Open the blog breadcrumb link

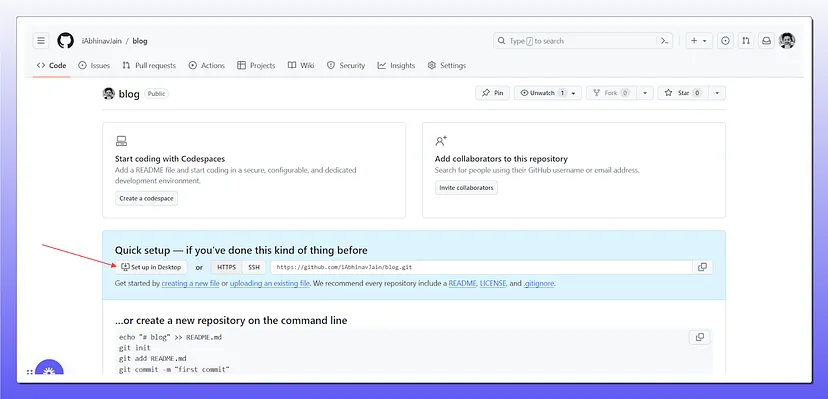click(140, 41)
